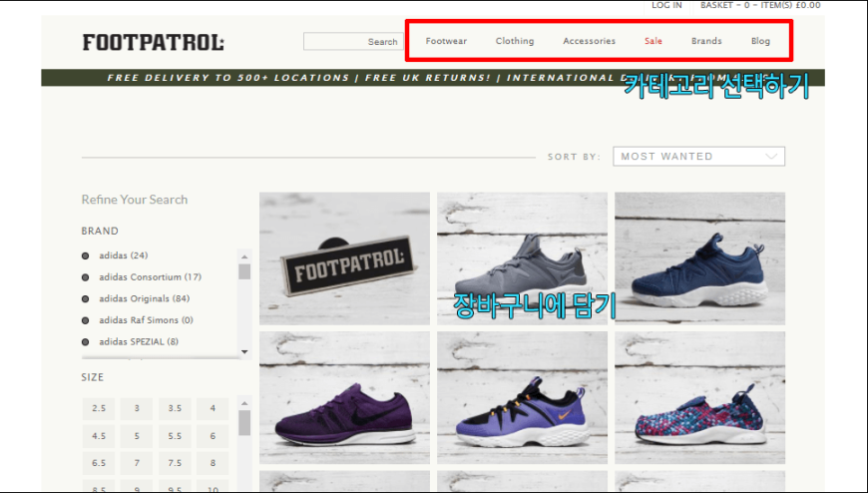
Task: Click the SIZE filter heading
Action: tap(93, 377)
